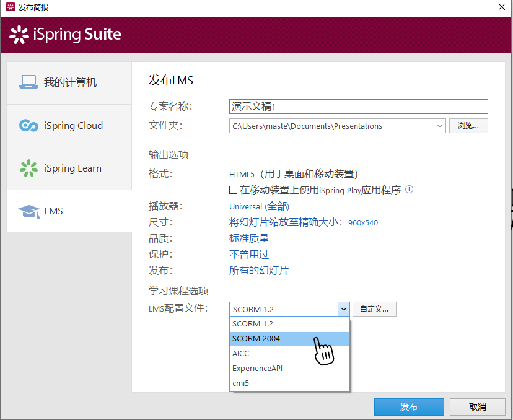Edit the 专案名称 project name field
513x420 pixels.
[358, 107]
